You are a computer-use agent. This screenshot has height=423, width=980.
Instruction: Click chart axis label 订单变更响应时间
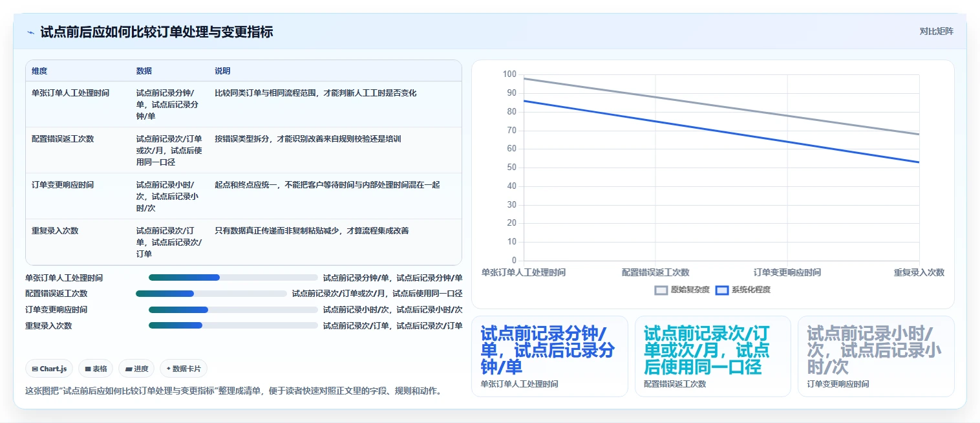coord(787,272)
